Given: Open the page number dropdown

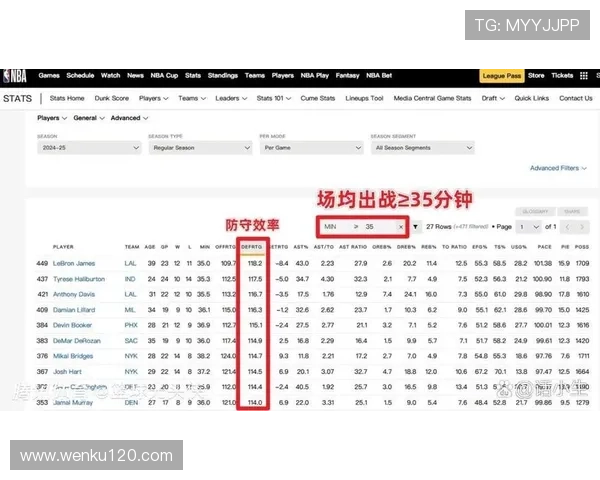Looking at the screenshot, I should (529, 227).
